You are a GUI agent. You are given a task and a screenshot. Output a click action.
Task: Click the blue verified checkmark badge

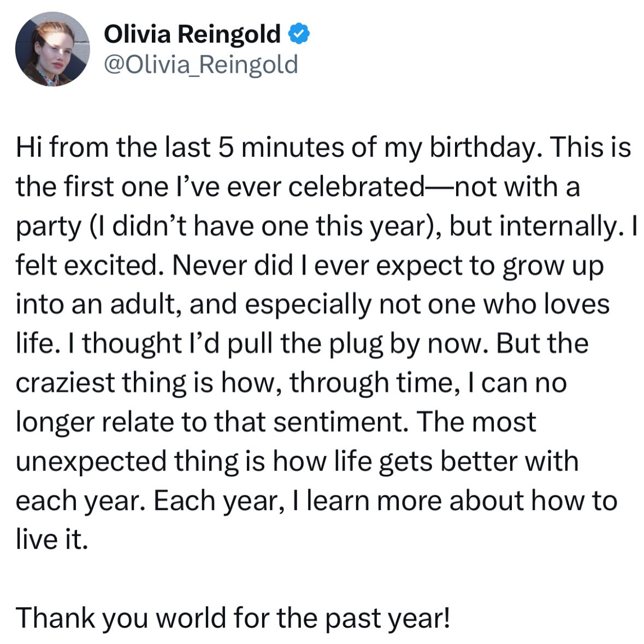(299, 34)
